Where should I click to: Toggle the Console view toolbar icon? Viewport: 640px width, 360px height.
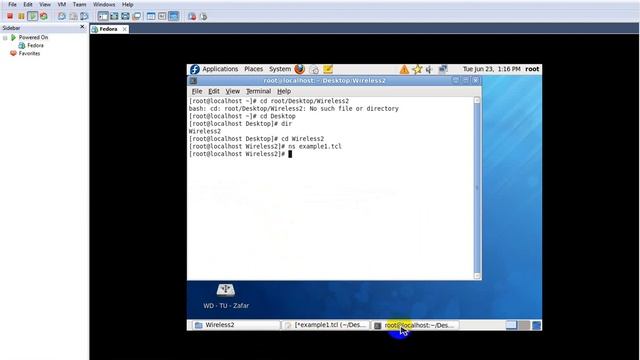pos(173,16)
